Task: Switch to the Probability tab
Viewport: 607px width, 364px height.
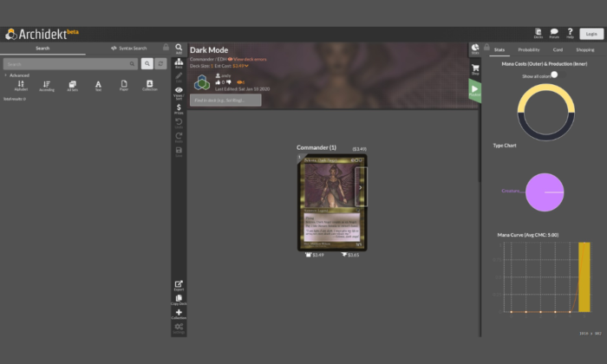Action: pyautogui.click(x=528, y=49)
